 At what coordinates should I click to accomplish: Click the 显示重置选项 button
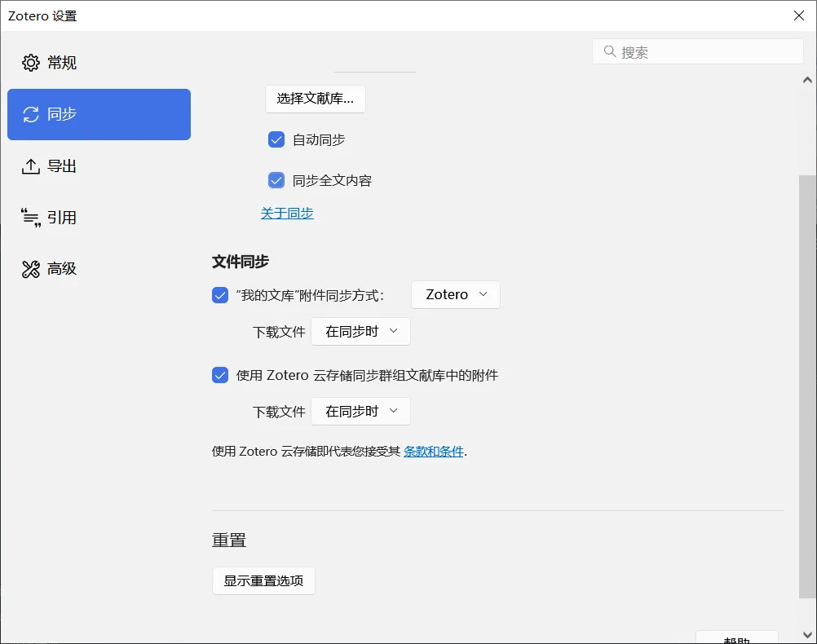point(263,581)
